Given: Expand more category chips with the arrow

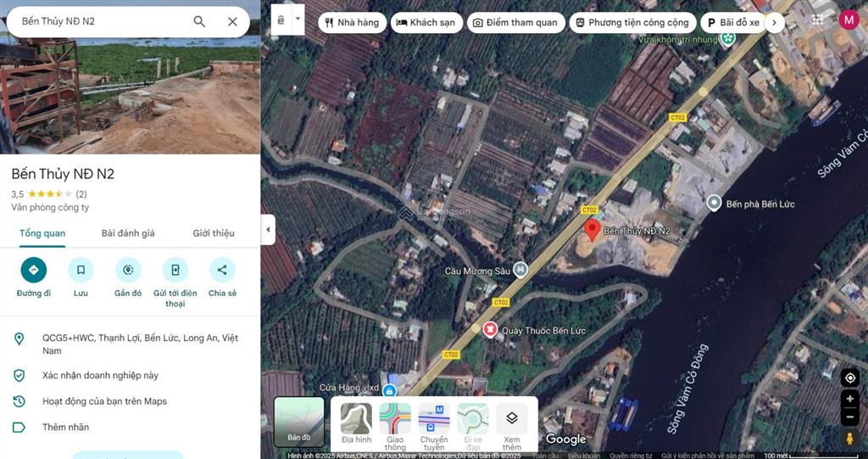Looking at the screenshot, I should (x=775, y=23).
